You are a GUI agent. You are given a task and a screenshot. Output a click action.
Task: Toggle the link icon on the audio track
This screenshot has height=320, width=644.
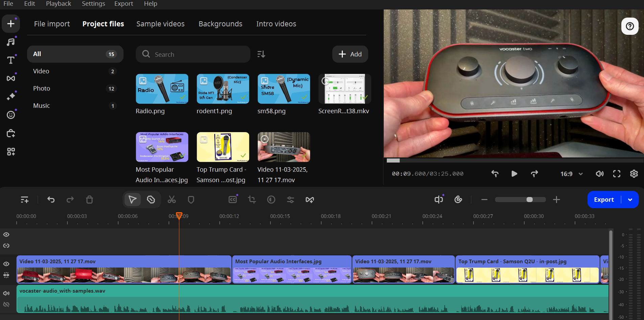click(6, 304)
